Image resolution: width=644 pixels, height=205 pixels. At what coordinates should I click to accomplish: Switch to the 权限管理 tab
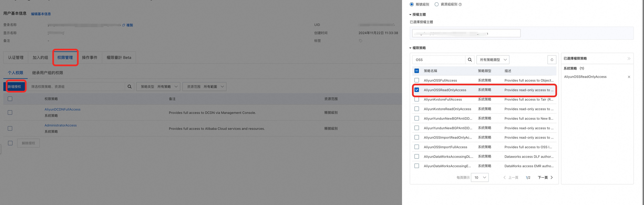click(65, 57)
